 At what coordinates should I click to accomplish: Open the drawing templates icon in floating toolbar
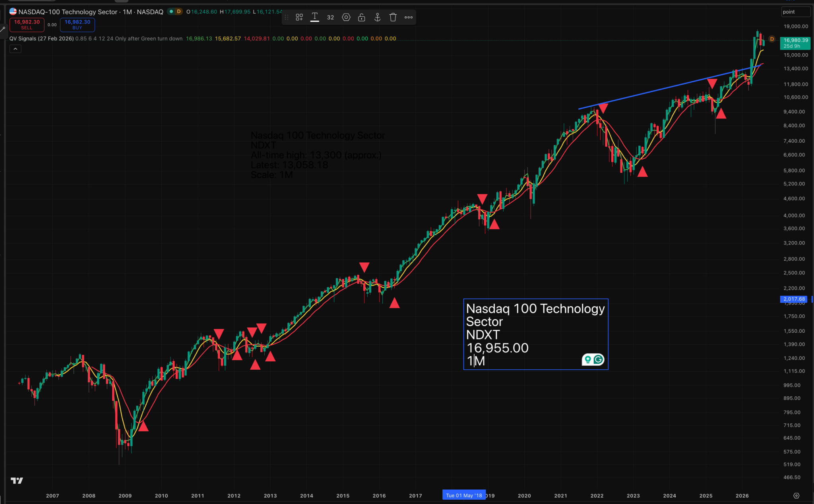click(299, 17)
